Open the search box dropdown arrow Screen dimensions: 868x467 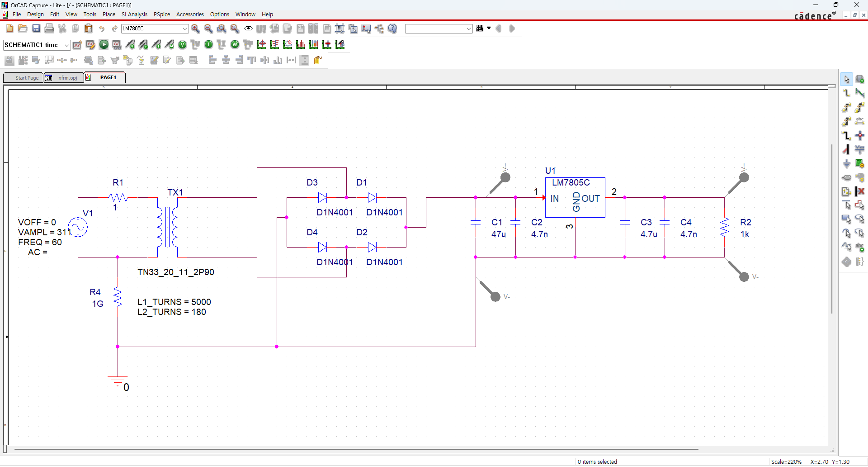point(468,29)
